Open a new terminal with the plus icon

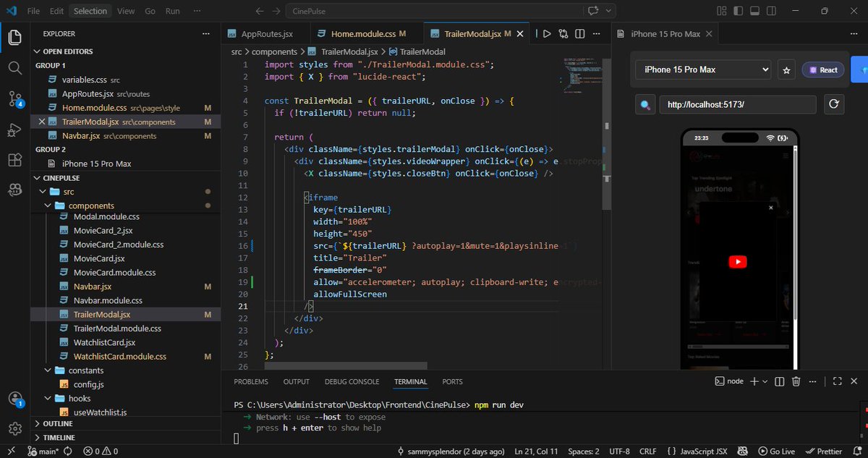click(x=753, y=381)
